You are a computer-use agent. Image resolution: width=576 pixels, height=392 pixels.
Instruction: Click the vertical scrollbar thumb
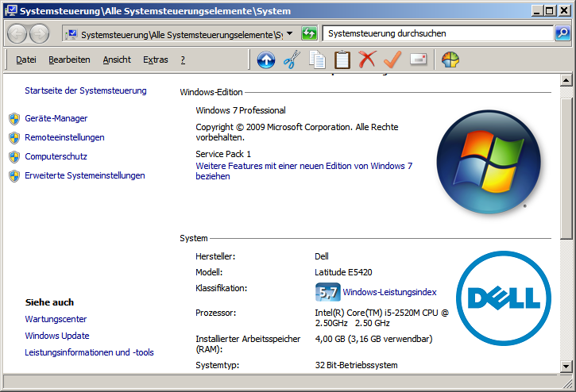[566, 168]
